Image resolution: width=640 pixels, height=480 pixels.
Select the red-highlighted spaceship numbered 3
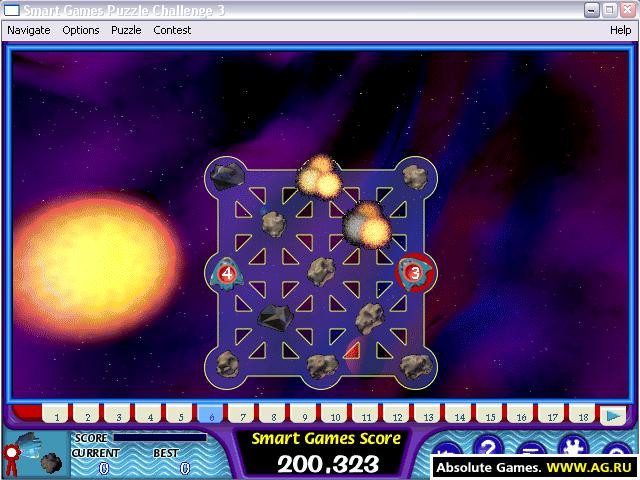pos(415,272)
